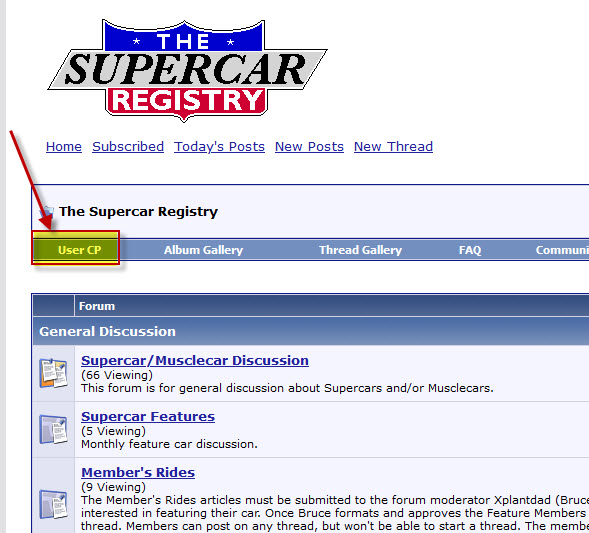Open the Subscribed threads link
The image size is (589, 533).
pos(128,146)
